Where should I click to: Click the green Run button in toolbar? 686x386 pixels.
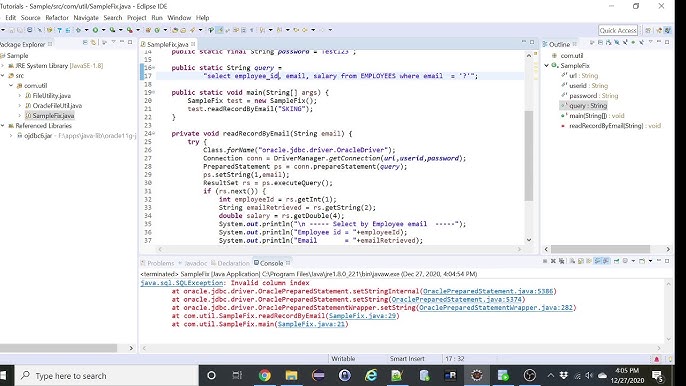pyautogui.click(x=95, y=30)
